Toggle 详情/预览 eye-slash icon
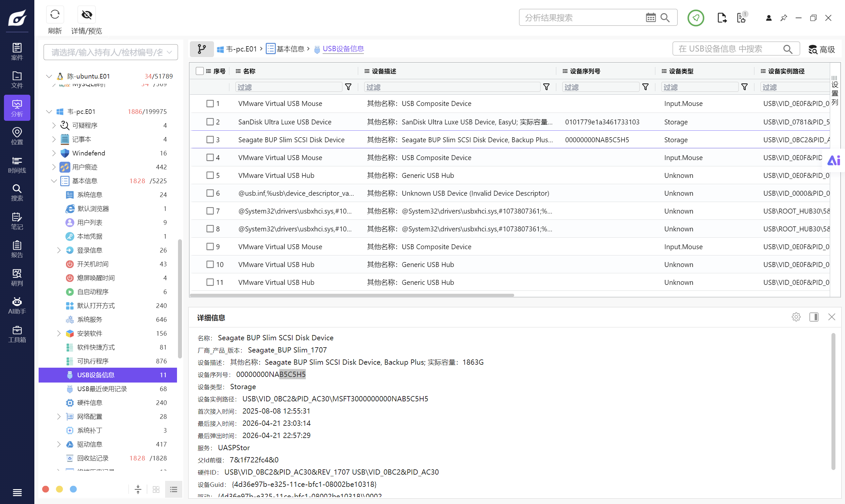This screenshot has width=845, height=504. (x=87, y=15)
